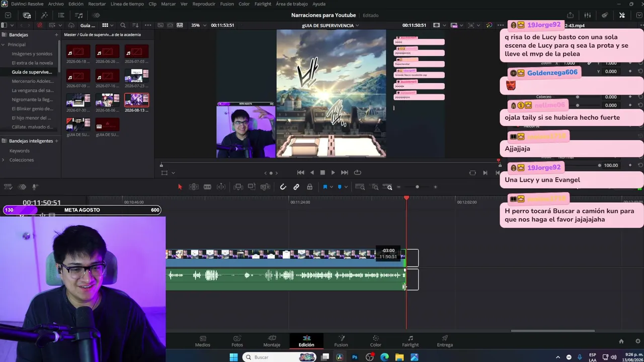The width and height of the screenshot is (644, 362).
Task: Click the Replace Clip tool icon
Action: (265, 187)
